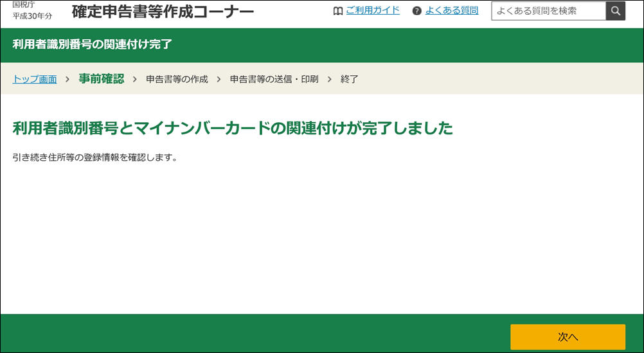Click the question mark icon beside よくある質問
This screenshot has height=353, width=644.
click(417, 11)
